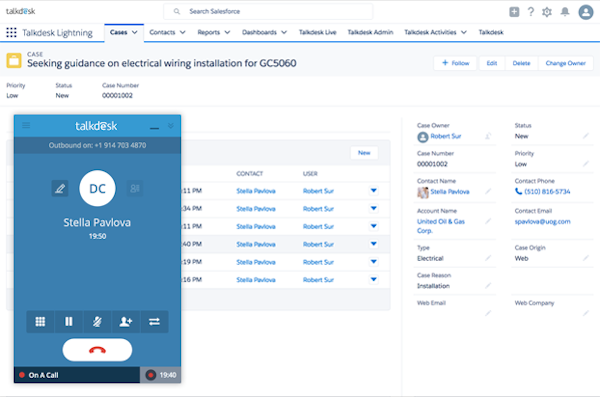Open the Salesforce app launcher grid

(11, 33)
